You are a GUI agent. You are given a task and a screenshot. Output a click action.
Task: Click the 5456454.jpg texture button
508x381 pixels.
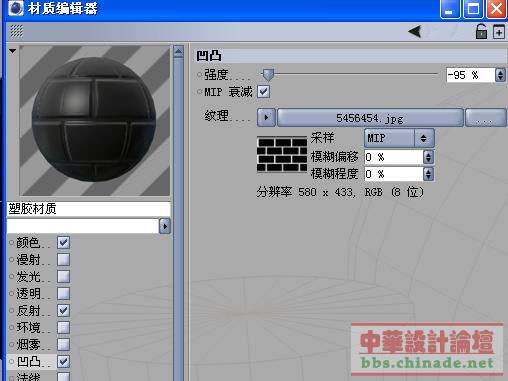(370, 117)
